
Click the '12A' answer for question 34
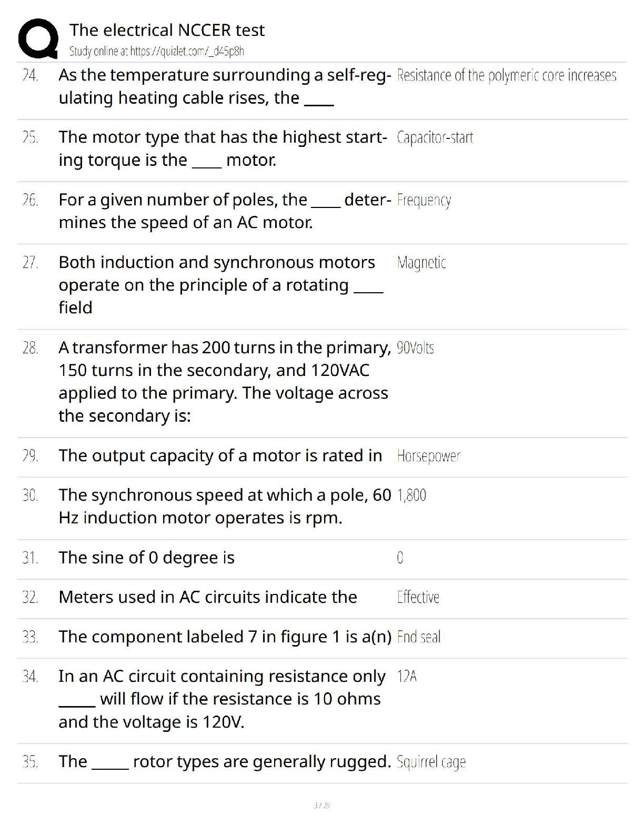pyautogui.click(x=407, y=677)
